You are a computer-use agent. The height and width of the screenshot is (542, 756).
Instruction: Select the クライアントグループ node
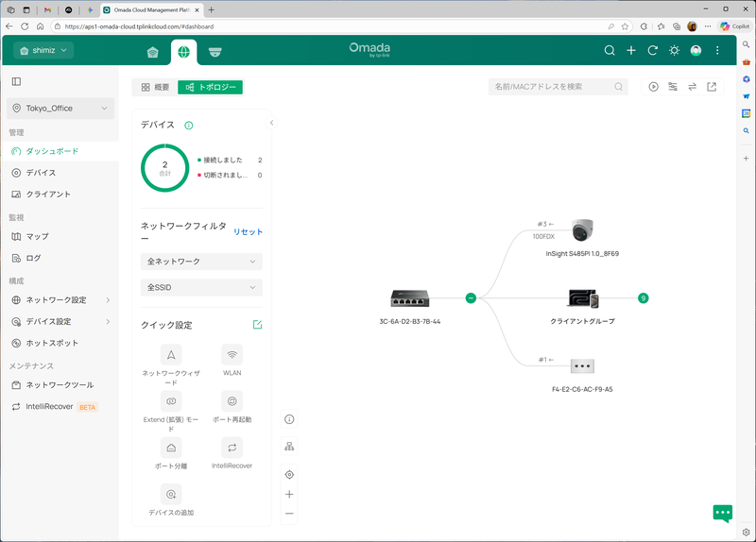[x=583, y=298]
